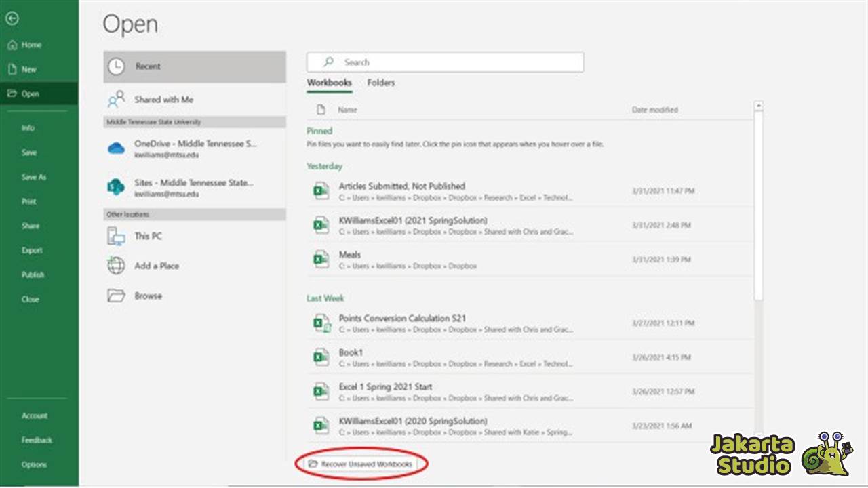Image resolution: width=868 pixels, height=488 pixels.
Task: Select the Recent files view
Action: (x=147, y=66)
